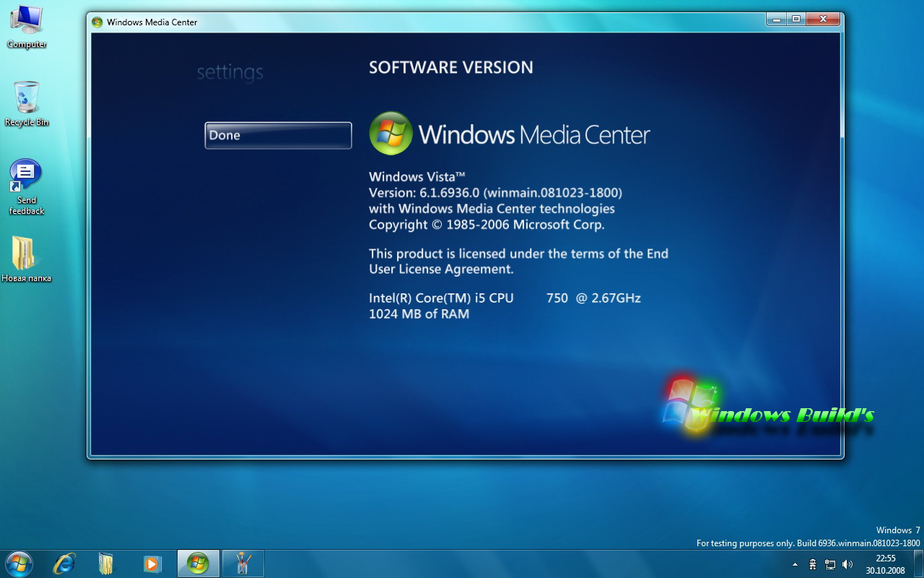
Task: Click the Windows Vista™ text line
Action: pyautogui.click(x=417, y=176)
